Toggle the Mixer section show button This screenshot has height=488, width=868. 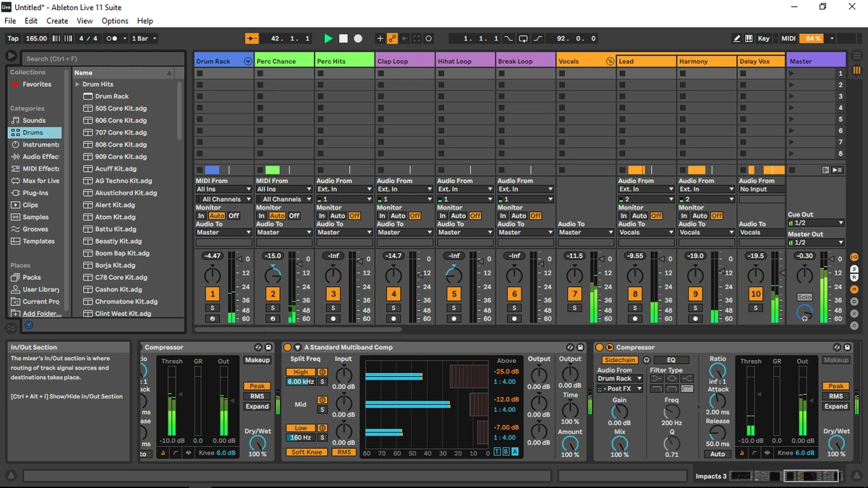pos(854,288)
